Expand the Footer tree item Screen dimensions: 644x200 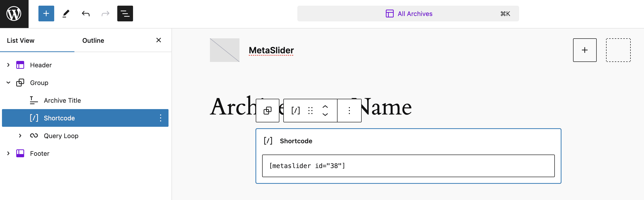[8, 153]
